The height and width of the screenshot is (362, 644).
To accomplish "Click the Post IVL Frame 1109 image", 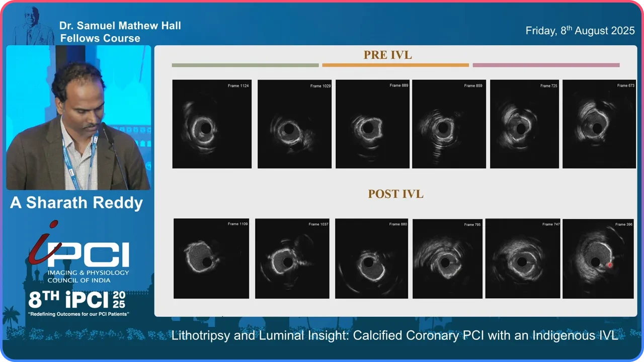I will click(211, 258).
